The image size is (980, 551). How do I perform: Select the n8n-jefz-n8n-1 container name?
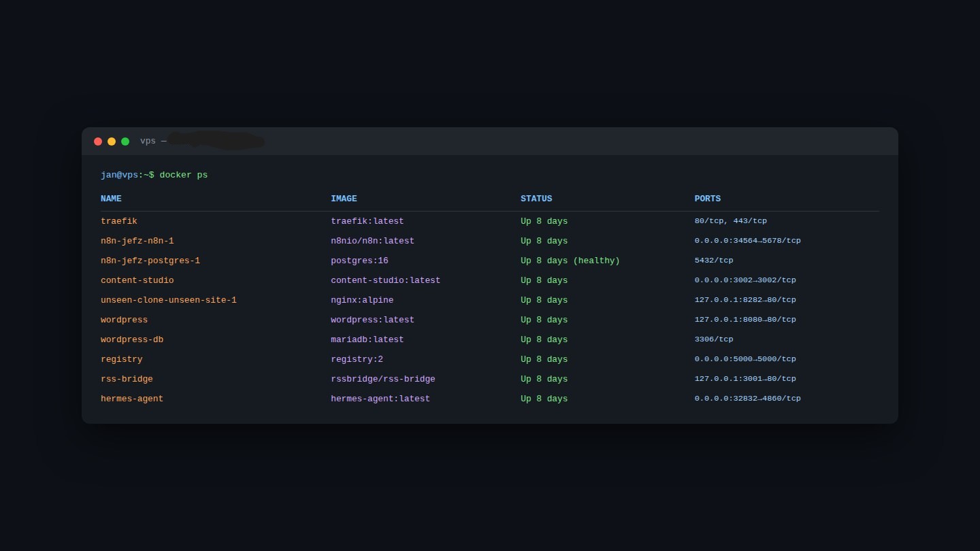pos(137,241)
